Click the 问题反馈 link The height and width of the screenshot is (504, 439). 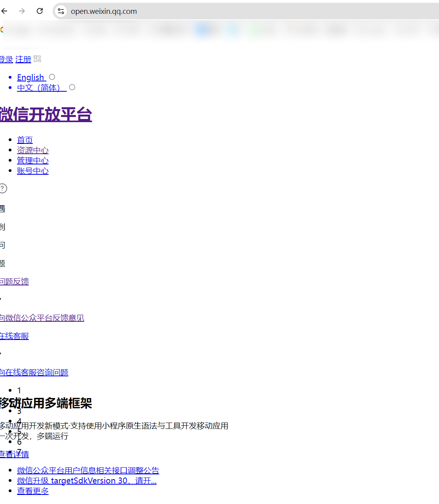[14, 281]
